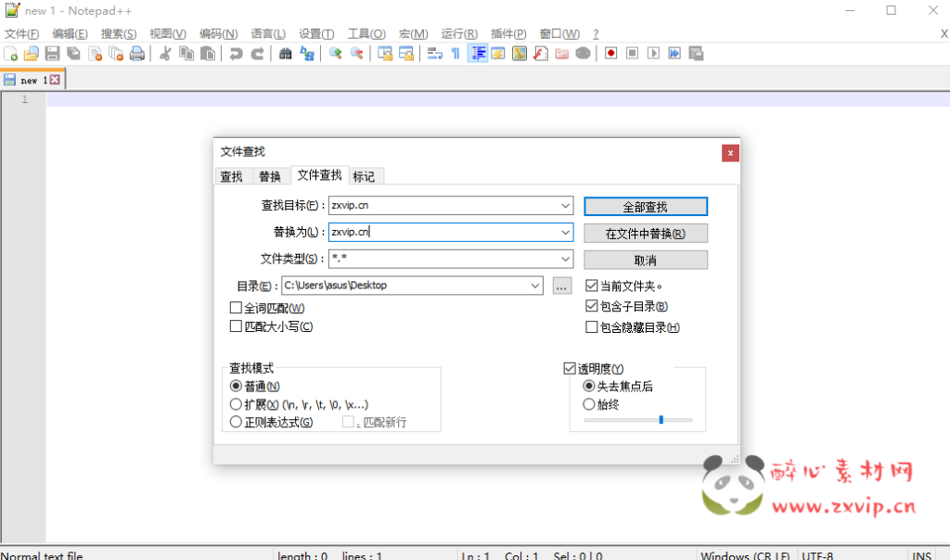Switch to the 替换 tab
Screen dimensions: 950x560
pyautogui.click(x=270, y=175)
